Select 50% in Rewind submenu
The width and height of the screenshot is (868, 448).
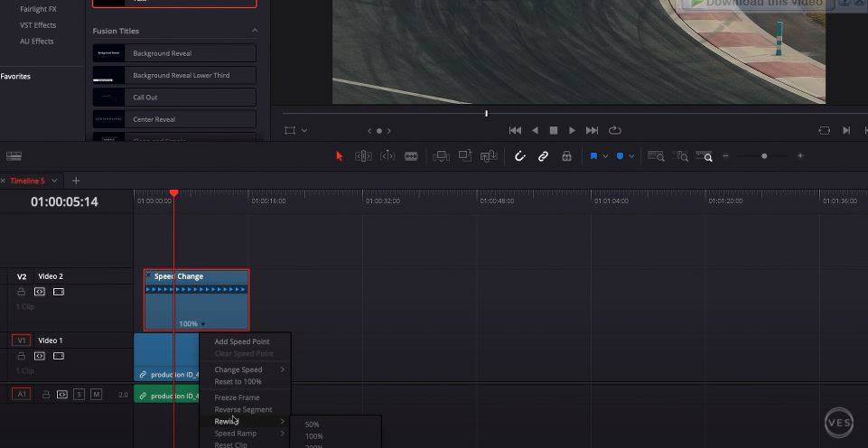click(x=313, y=425)
